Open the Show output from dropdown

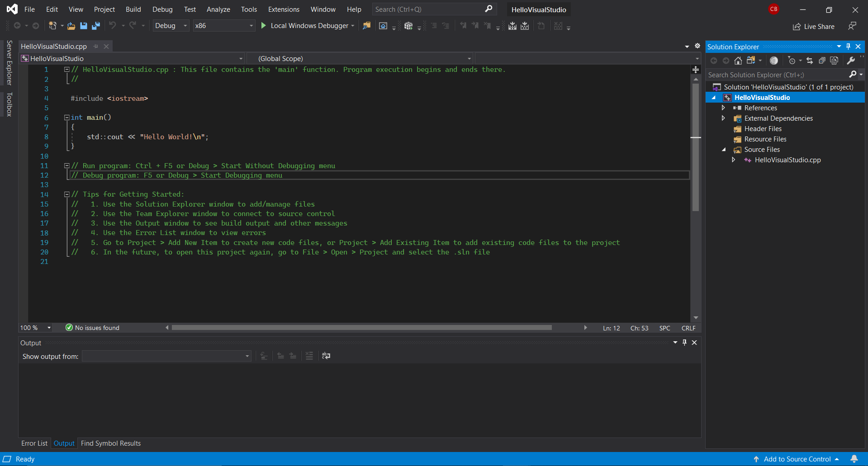coord(166,356)
